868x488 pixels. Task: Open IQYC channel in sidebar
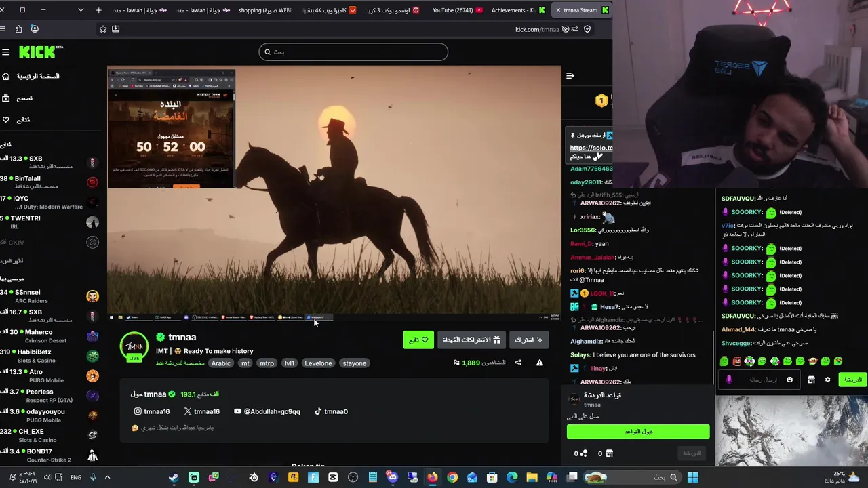50,202
